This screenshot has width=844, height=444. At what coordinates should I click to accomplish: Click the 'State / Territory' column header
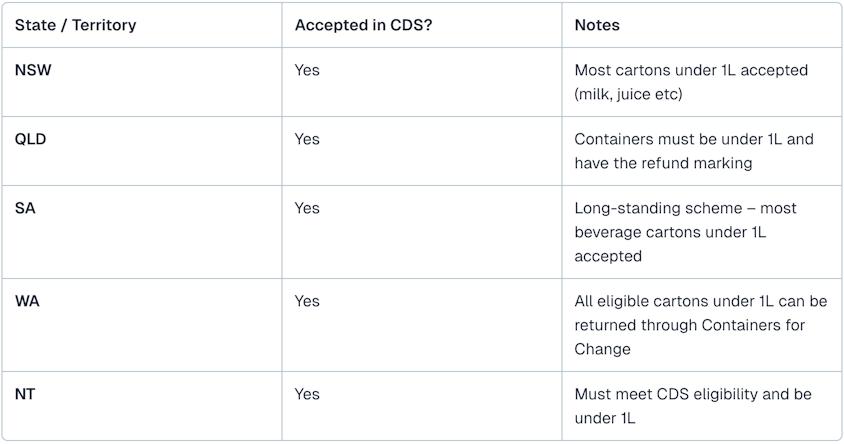74,25
